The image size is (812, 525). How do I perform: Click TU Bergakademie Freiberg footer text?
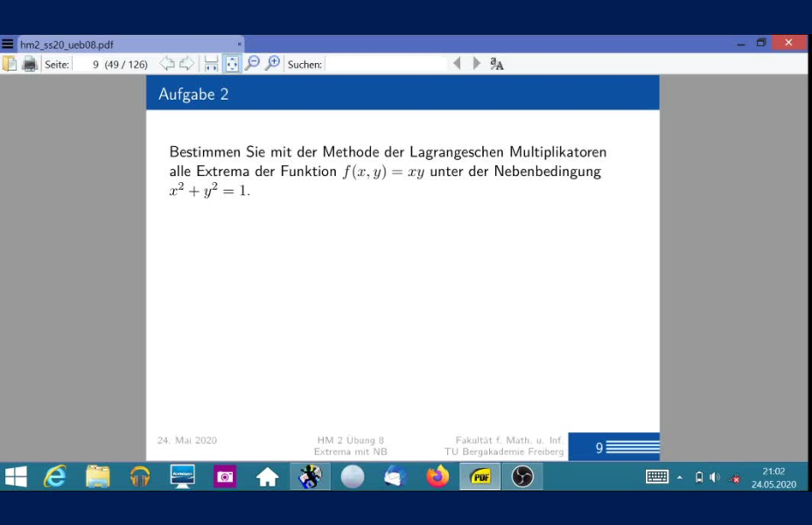[x=504, y=451]
